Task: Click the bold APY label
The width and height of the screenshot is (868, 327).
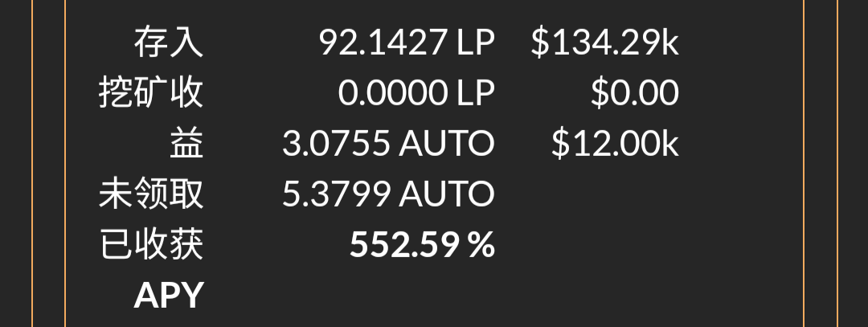Action: [x=169, y=296]
